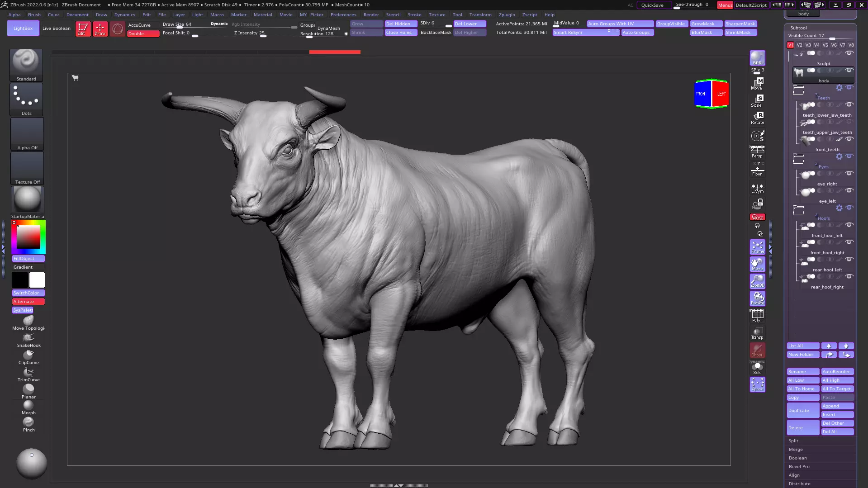The width and height of the screenshot is (868, 488).
Task: Click the Append button
Action: coord(837,406)
